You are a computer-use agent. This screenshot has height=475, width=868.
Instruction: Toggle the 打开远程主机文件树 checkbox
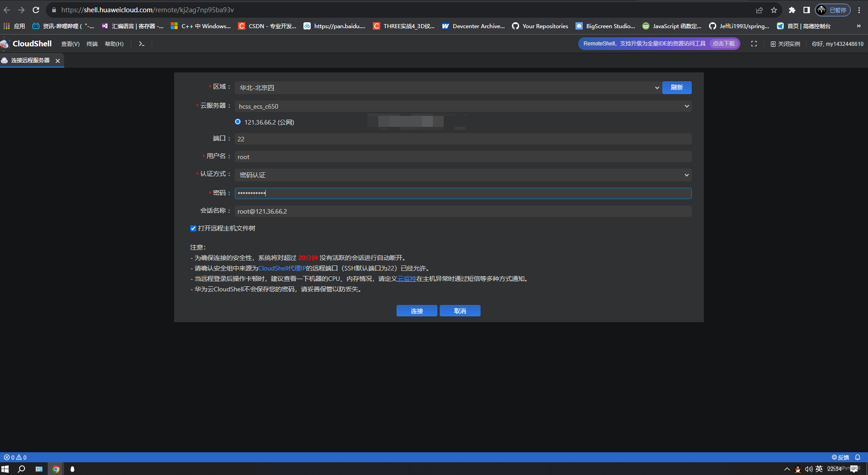(193, 228)
